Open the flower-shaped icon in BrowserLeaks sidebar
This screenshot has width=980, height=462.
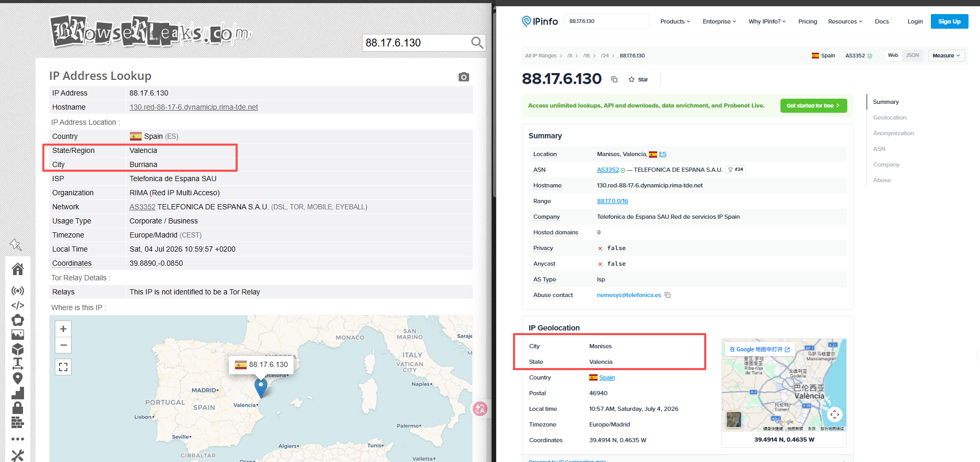pos(18,320)
